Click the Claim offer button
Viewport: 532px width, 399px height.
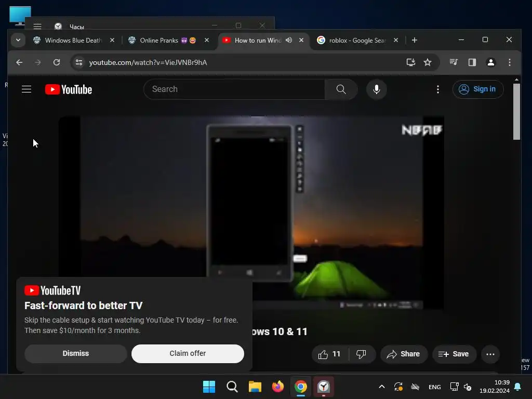click(x=188, y=353)
